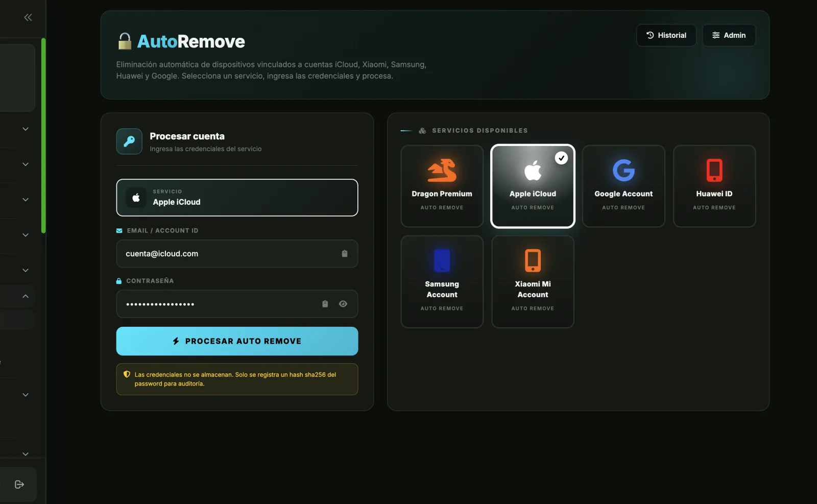Focus the Email / Account ID input field
Image resolution: width=817 pixels, height=504 pixels.
(x=237, y=254)
